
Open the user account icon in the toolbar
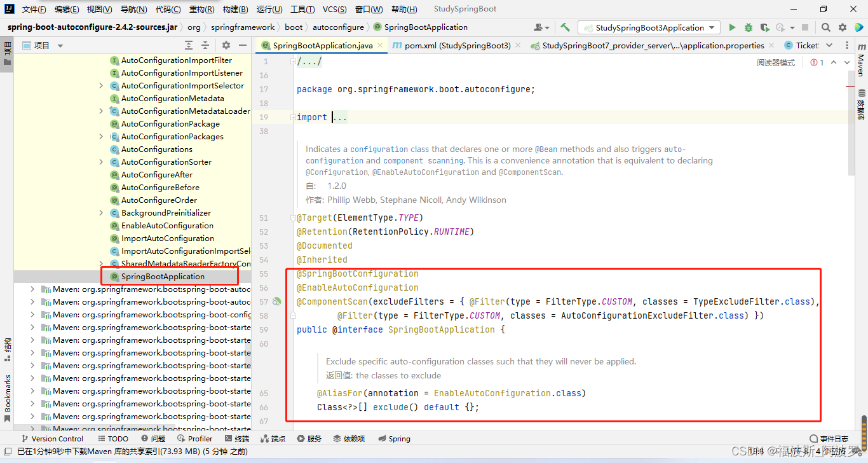pyautogui.click(x=541, y=27)
